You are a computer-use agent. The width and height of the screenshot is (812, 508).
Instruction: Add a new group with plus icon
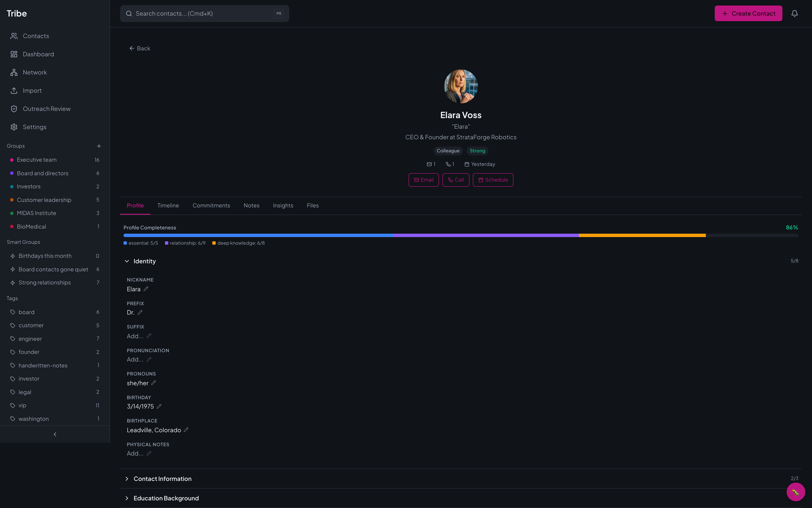99,146
